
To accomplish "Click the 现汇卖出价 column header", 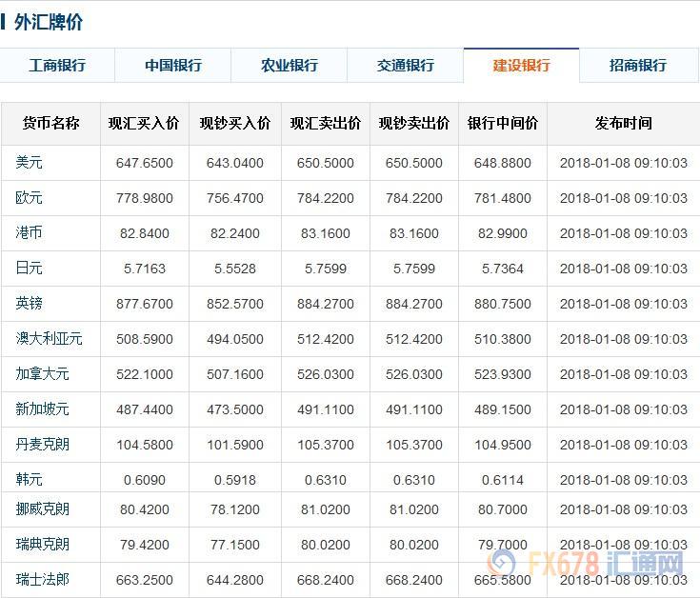I will click(x=326, y=123).
